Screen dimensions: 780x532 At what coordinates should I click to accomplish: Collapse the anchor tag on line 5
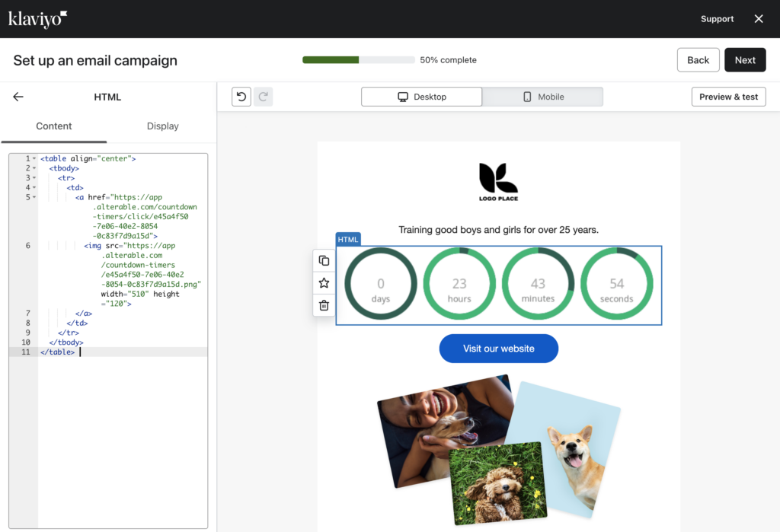coord(34,197)
